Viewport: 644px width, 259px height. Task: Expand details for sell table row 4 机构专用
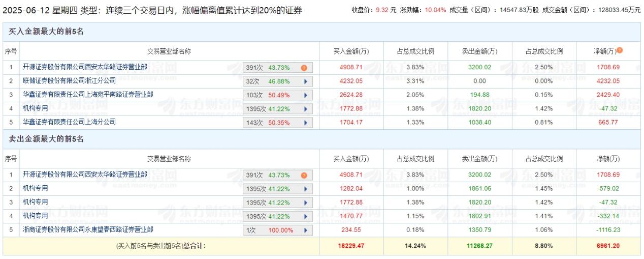305,216
